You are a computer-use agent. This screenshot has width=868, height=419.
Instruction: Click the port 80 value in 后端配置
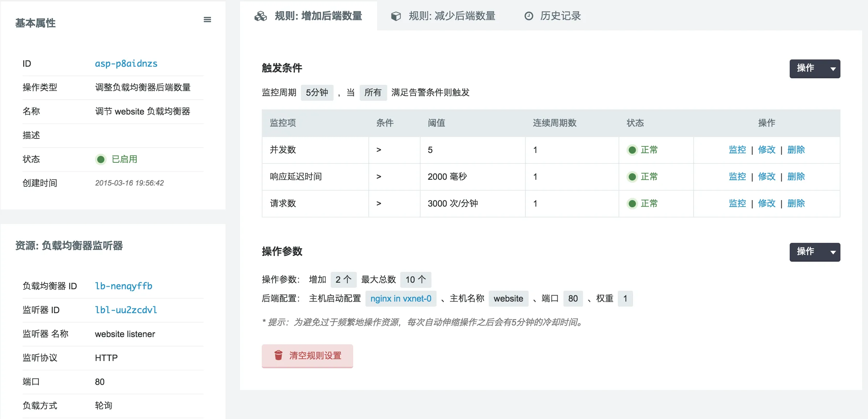pyautogui.click(x=573, y=299)
